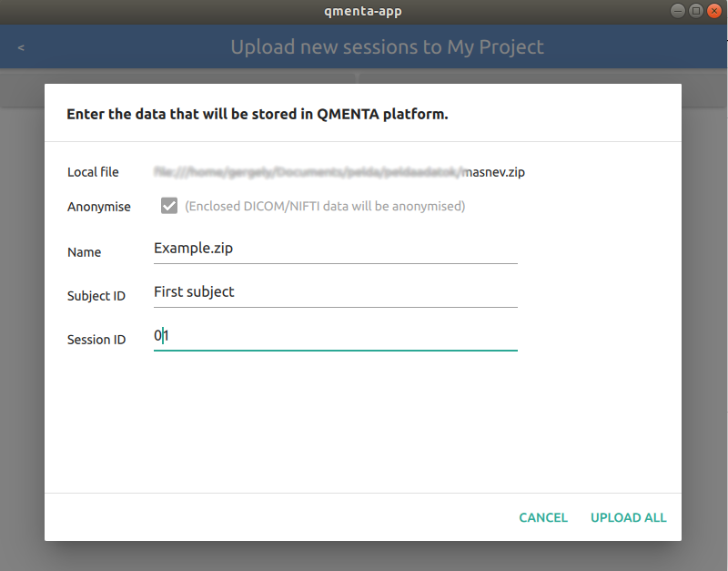728x571 pixels.
Task: Click the UPLOAD ALL button
Action: [x=628, y=517]
